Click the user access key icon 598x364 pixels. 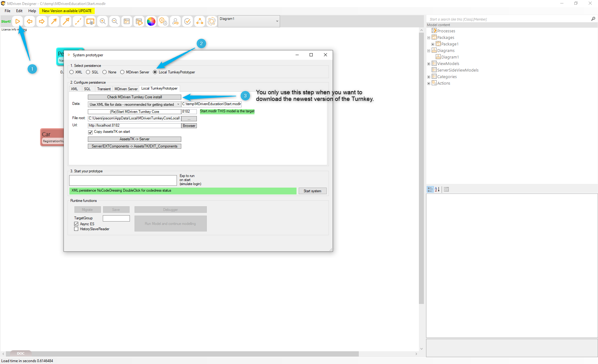(175, 21)
